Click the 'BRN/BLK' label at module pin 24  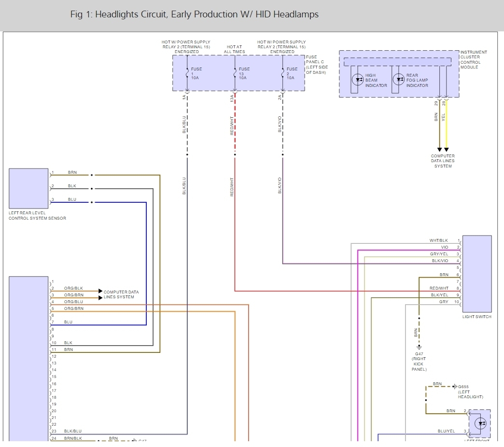tap(73, 438)
